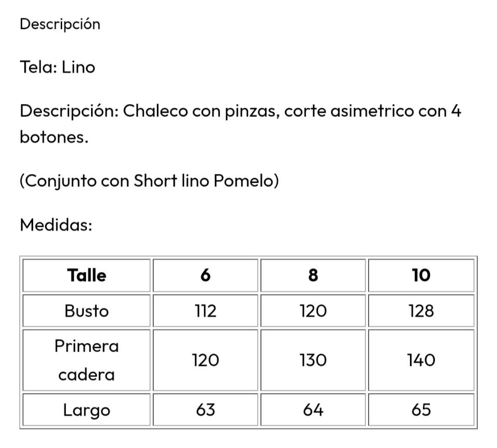Click the Medidas: label
The height and width of the screenshot is (448, 497).
point(56,225)
